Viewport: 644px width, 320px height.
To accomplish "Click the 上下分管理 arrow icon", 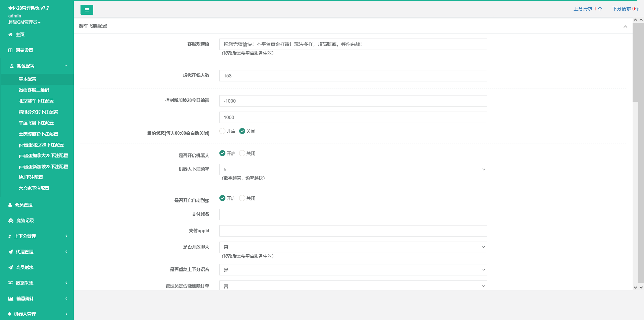I will tap(10, 236).
